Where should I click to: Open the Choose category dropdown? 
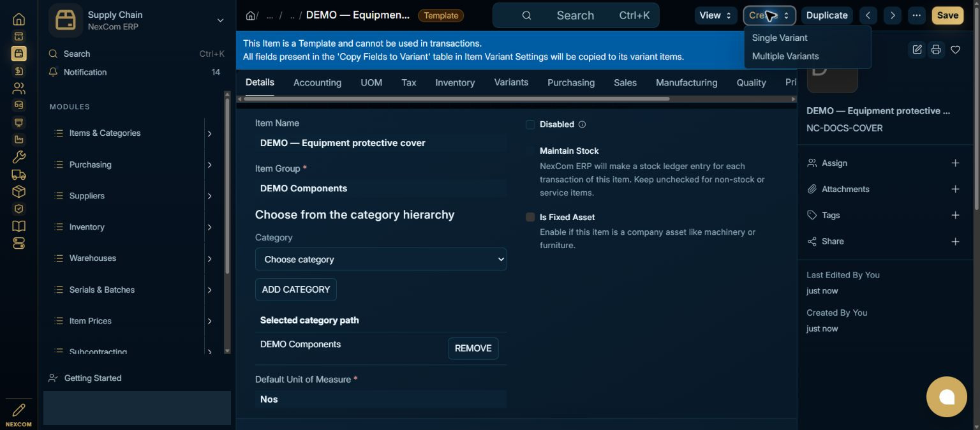(381, 259)
